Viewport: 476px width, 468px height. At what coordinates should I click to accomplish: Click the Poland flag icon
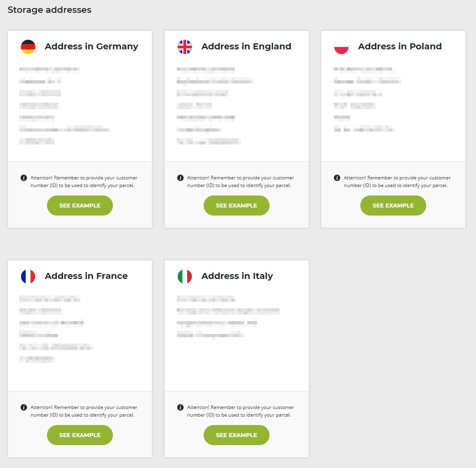coord(341,47)
